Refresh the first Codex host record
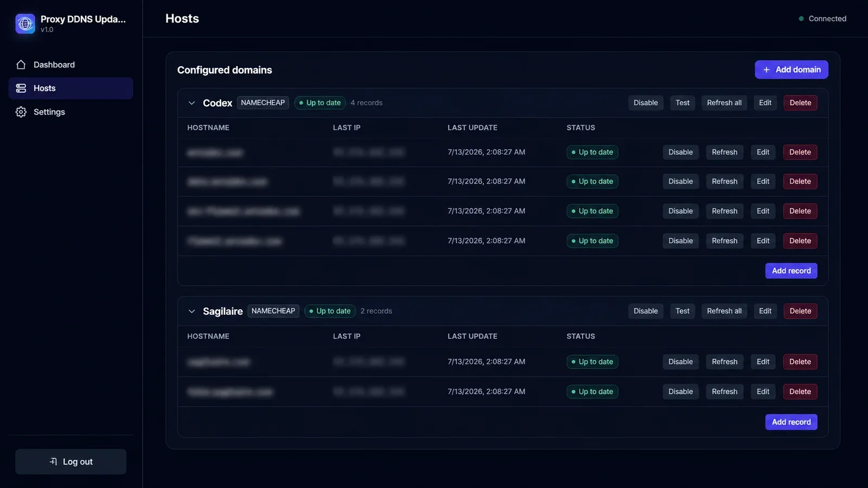The height and width of the screenshot is (488, 868). tap(724, 152)
